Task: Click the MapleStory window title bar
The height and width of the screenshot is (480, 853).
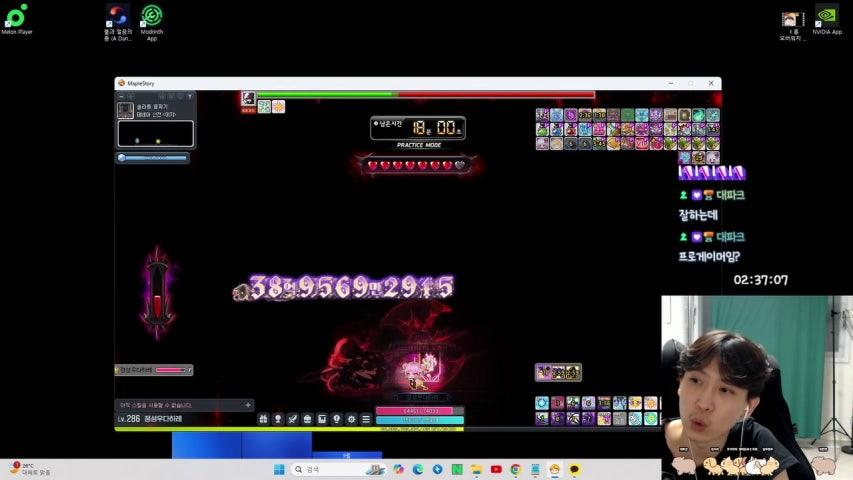Action: (x=418, y=83)
